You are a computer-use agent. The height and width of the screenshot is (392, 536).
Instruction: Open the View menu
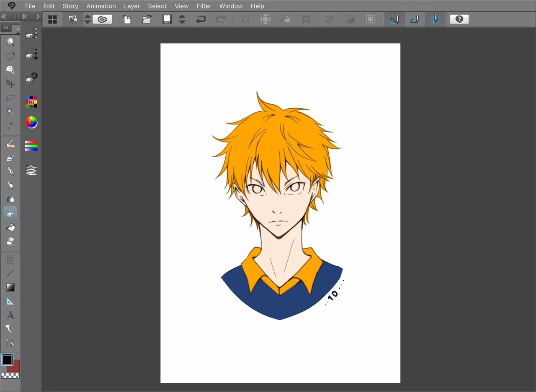(x=182, y=6)
